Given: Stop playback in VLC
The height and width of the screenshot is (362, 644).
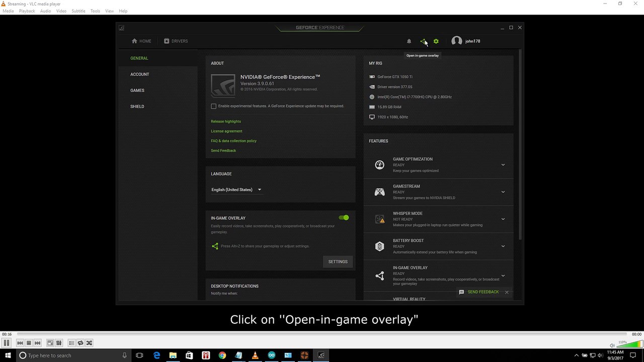Looking at the screenshot, I should coord(29,343).
